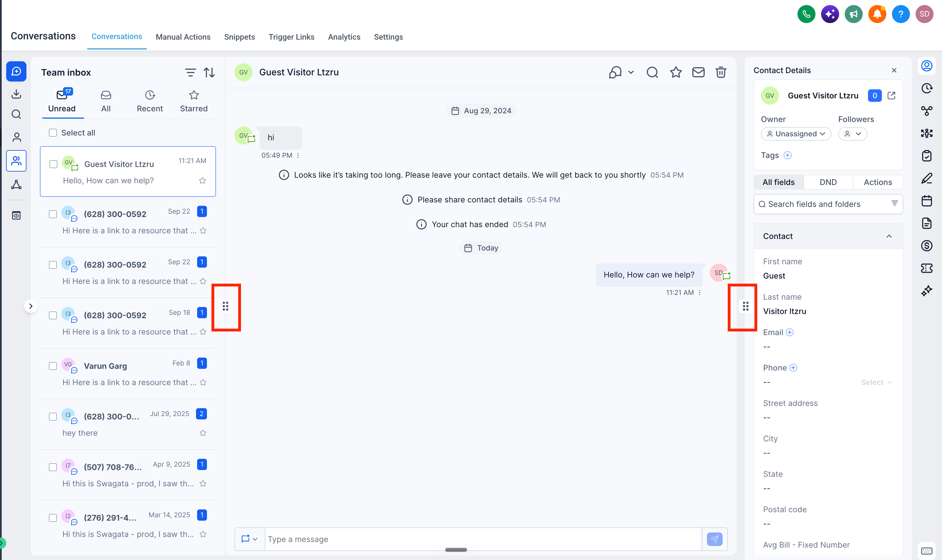The image size is (942, 560).
Task: Expand the conversation assign dropdown arrow
Action: [x=631, y=72]
